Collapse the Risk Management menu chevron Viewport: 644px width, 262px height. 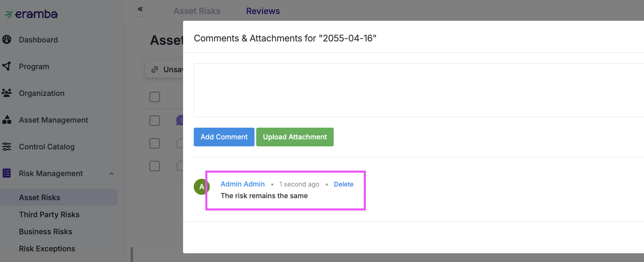coord(112,173)
